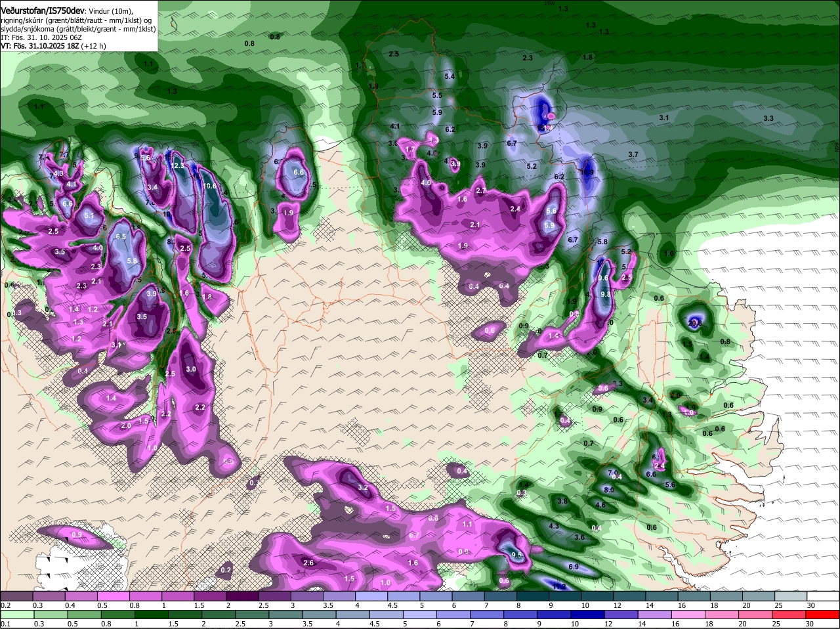Click the 9.6 value on the map
Viewport: 840px width, 629px height.
coord(604,278)
